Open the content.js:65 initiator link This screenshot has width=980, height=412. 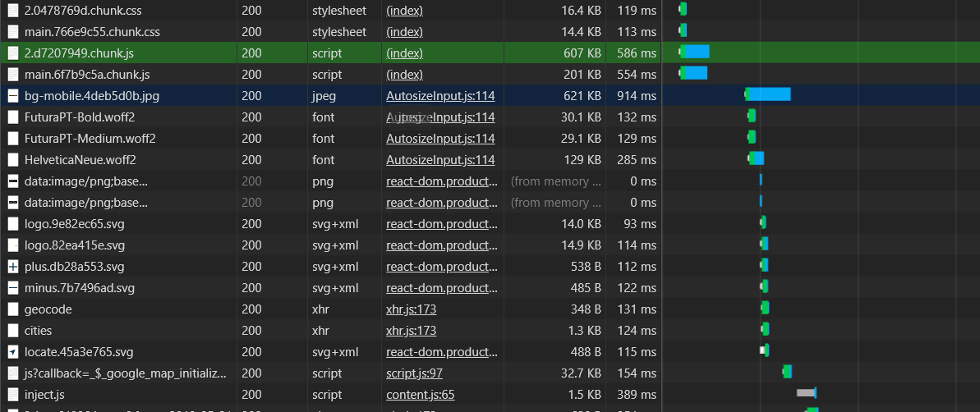click(420, 395)
